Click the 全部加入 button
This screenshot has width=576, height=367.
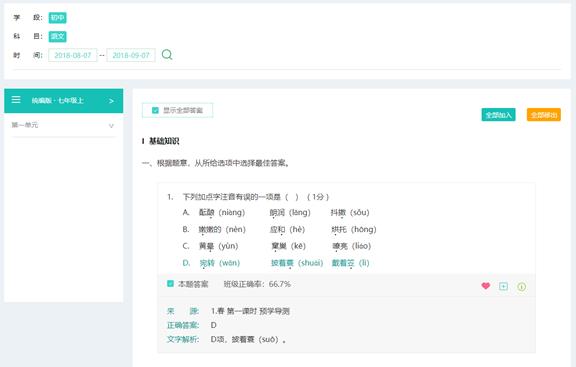tap(498, 115)
